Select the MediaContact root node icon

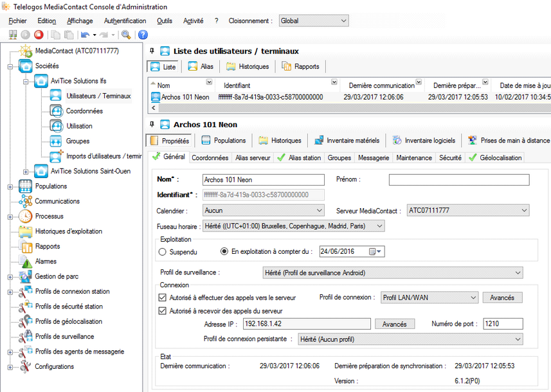(26, 51)
